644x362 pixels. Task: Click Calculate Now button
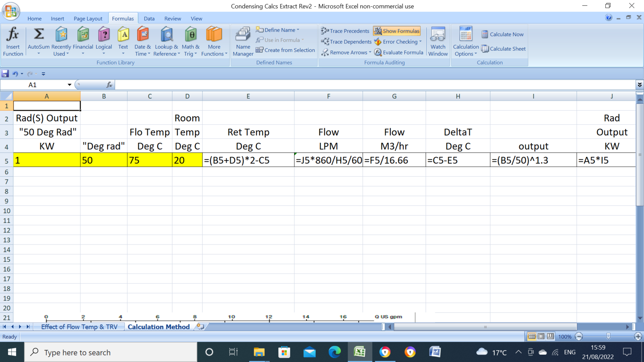[x=503, y=34]
